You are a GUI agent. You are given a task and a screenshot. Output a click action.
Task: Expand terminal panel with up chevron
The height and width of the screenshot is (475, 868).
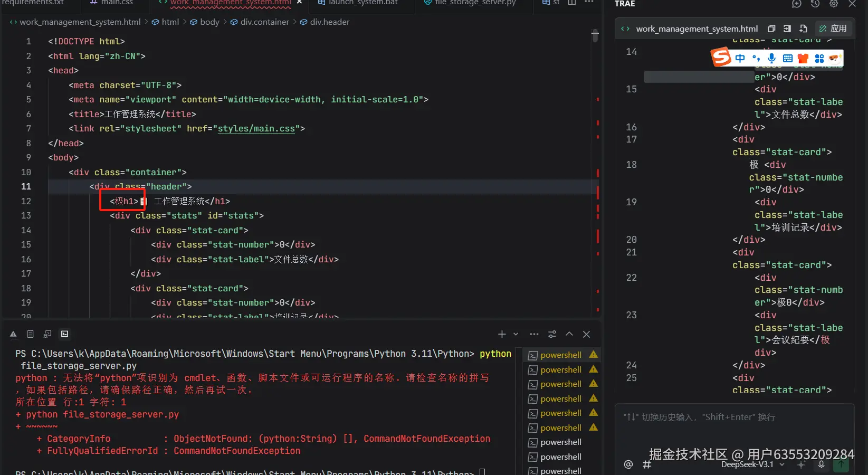[x=569, y=334]
